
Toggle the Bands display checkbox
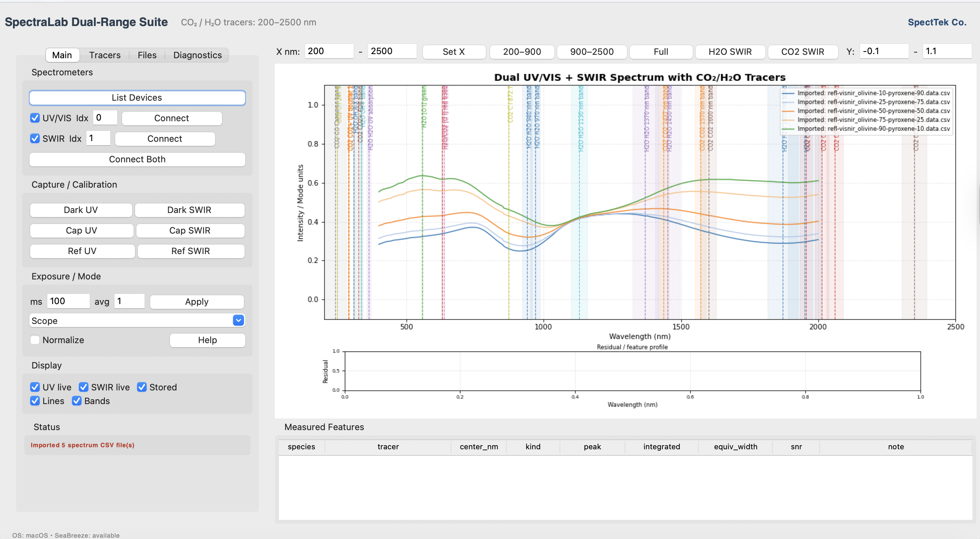tap(77, 401)
